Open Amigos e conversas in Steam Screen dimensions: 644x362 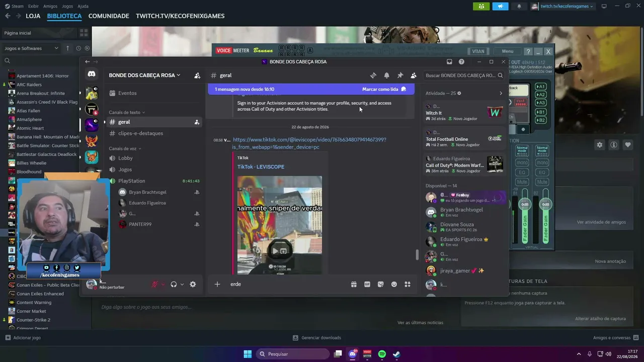pos(616,338)
